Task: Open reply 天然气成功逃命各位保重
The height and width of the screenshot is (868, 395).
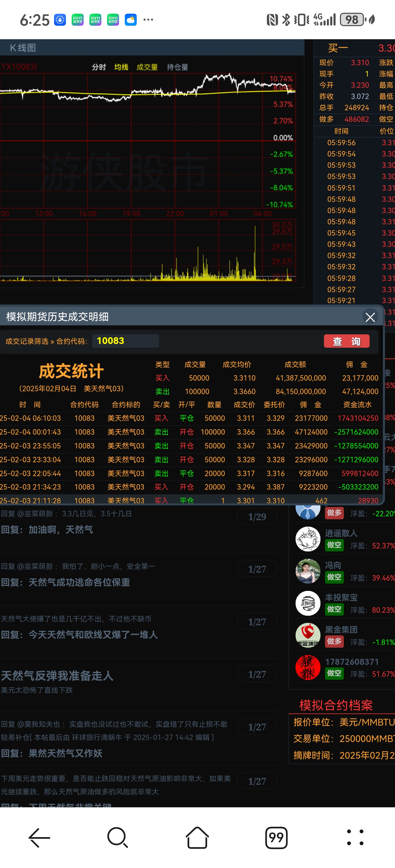Action: (79, 582)
